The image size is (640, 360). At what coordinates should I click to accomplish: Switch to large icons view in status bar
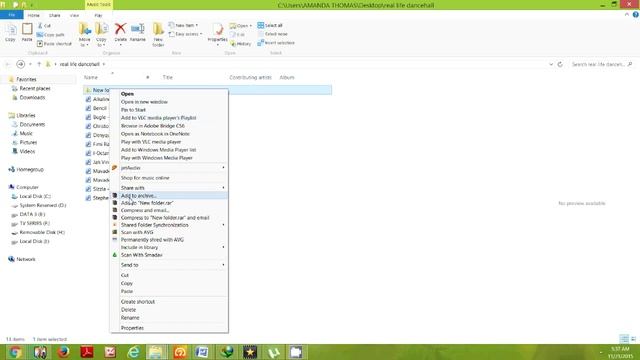(633, 339)
